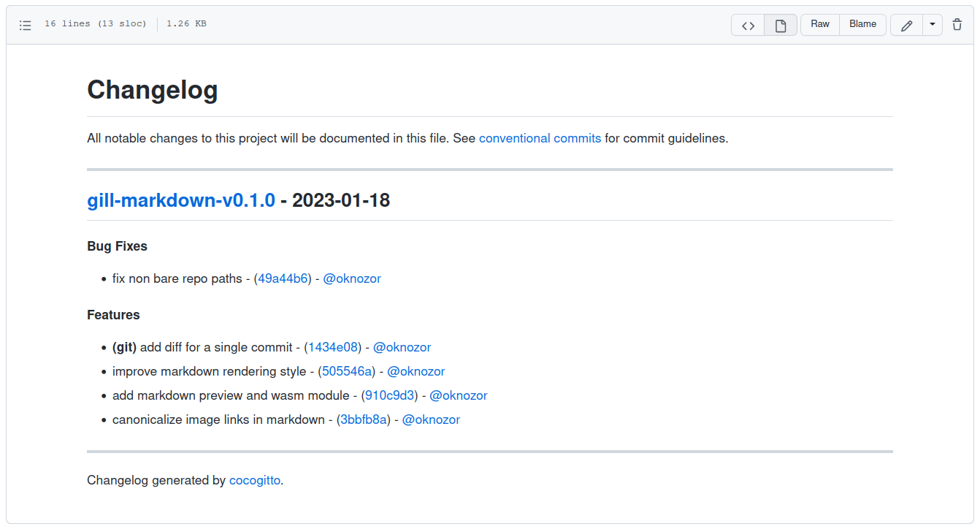Open commit 505546a link
This screenshot has height=532, width=980.
pos(347,371)
